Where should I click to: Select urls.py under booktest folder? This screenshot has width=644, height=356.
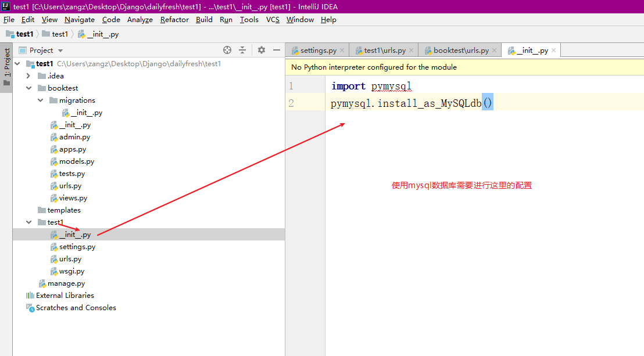[66, 186]
